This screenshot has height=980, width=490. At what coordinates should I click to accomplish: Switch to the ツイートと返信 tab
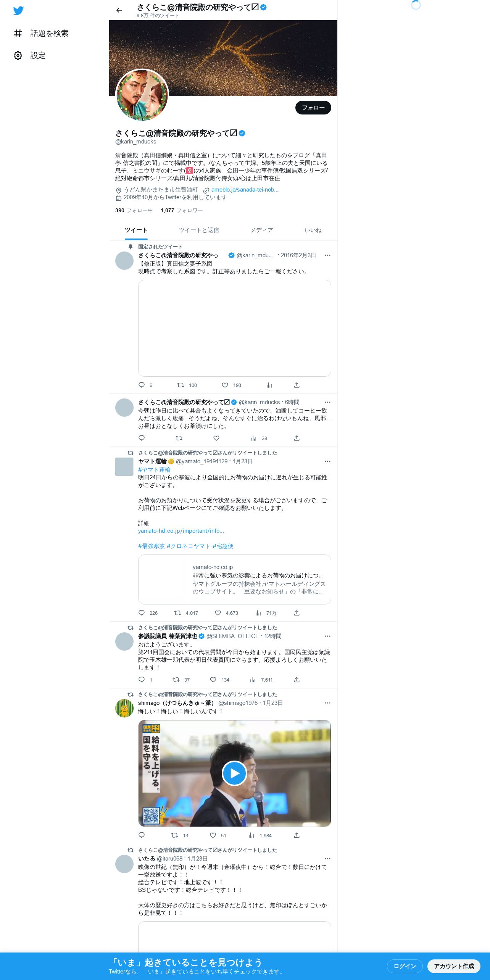[x=199, y=230]
